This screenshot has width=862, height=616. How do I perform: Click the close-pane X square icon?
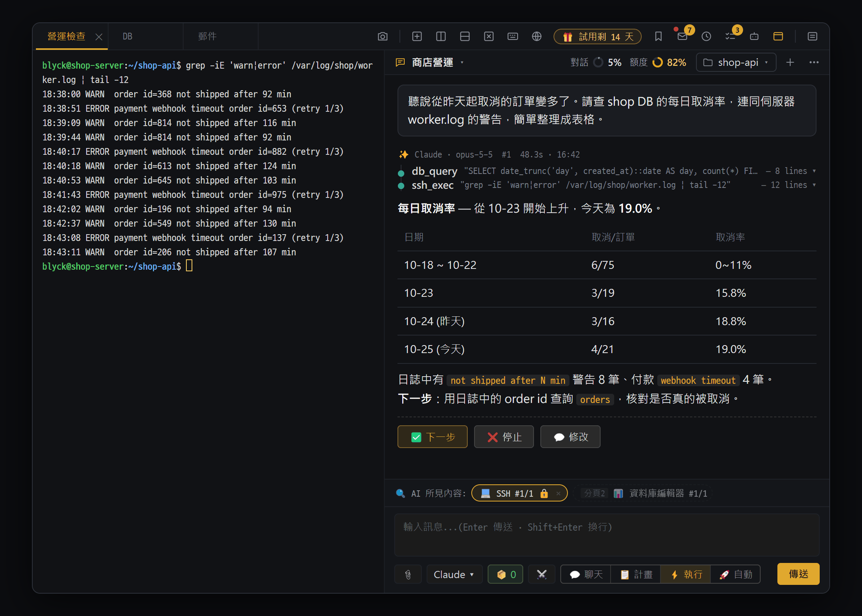tap(488, 36)
